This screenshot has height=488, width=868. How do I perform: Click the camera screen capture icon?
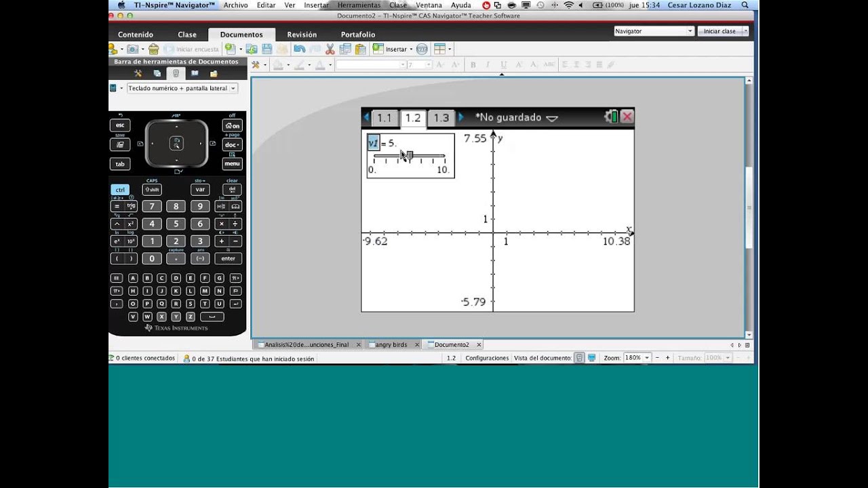[x=132, y=49]
